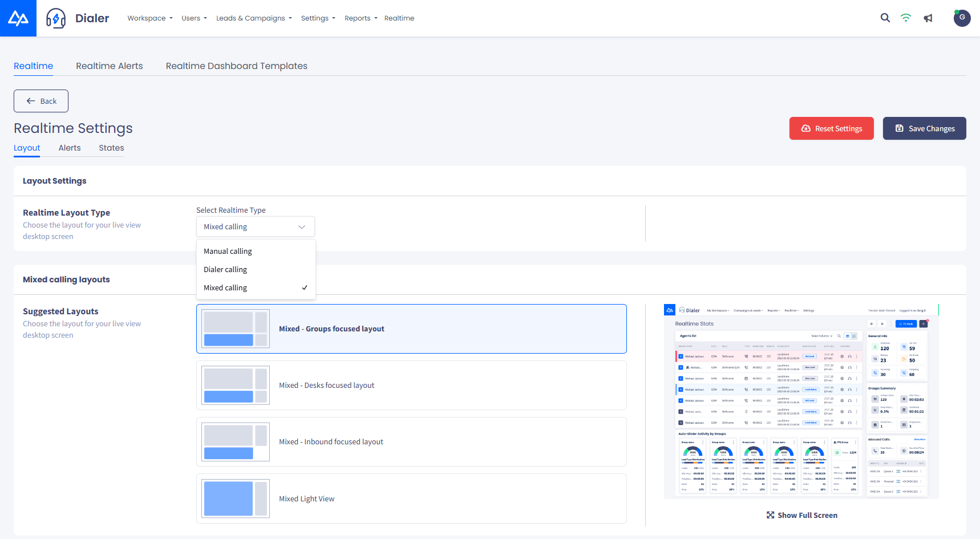The image size is (980, 539).
Task: Select Mixed - Desks focused layout
Action: pyautogui.click(x=411, y=385)
